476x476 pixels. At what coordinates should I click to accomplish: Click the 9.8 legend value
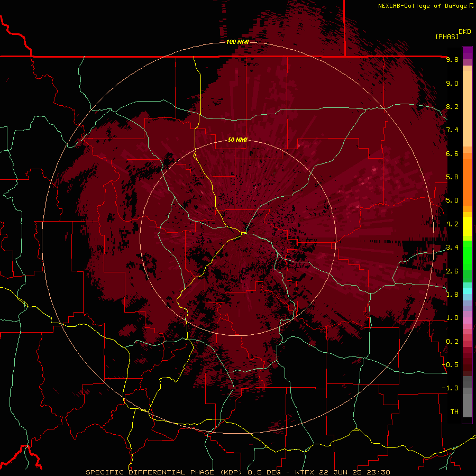[452, 59]
